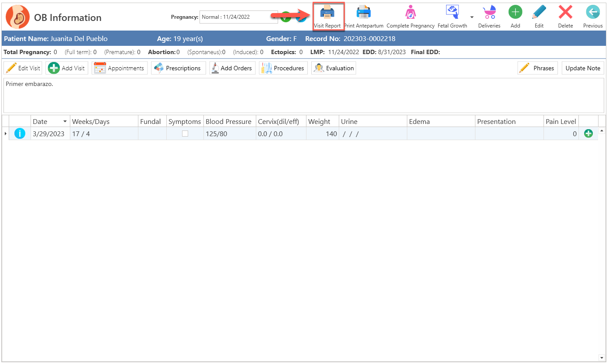Click the grid scrollbar up arrow
Image resolution: width=609 pixels, height=364 pixels.
click(x=602, y=130)
